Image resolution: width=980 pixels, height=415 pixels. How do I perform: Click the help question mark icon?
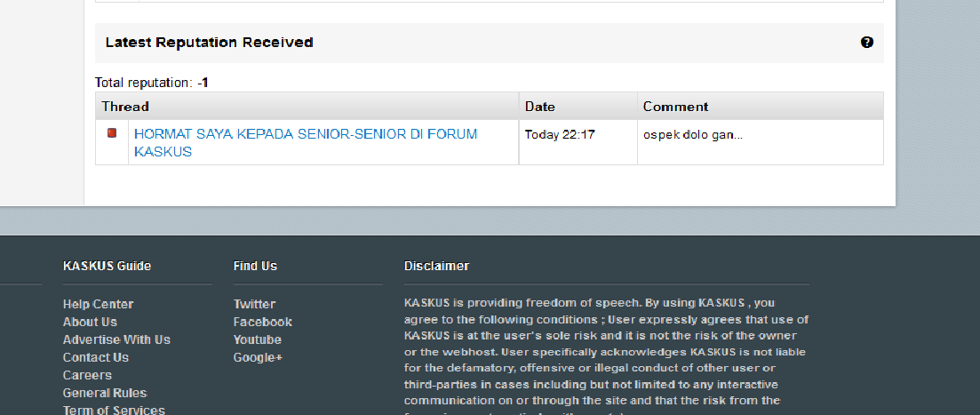[x=867, y=42]
